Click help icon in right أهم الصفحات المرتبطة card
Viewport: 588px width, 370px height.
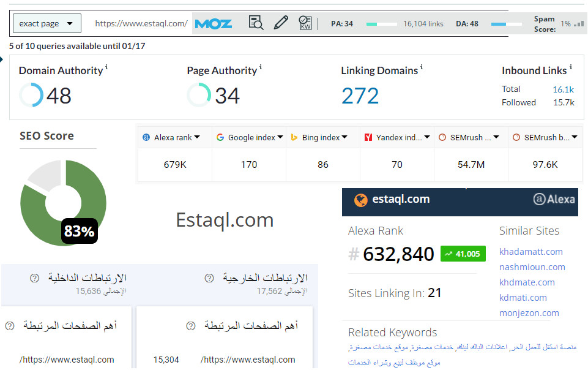click(191, 326)
